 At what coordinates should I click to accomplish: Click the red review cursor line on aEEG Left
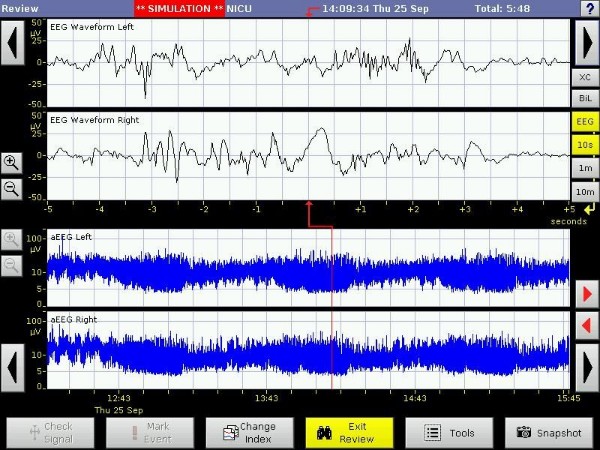click(332, 268)
